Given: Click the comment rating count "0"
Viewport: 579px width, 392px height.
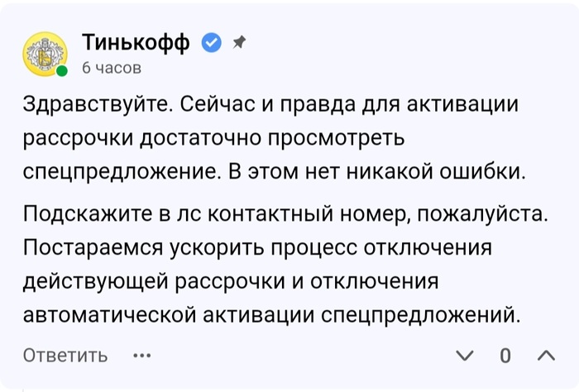Looking at the screenshot, I should pyautogui.click(x=505, y=356).
